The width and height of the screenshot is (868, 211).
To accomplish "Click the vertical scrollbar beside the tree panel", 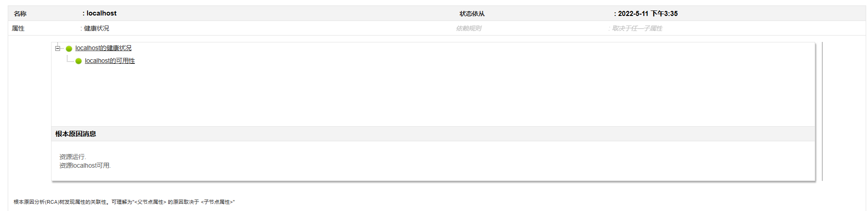I will pos(822,111).
